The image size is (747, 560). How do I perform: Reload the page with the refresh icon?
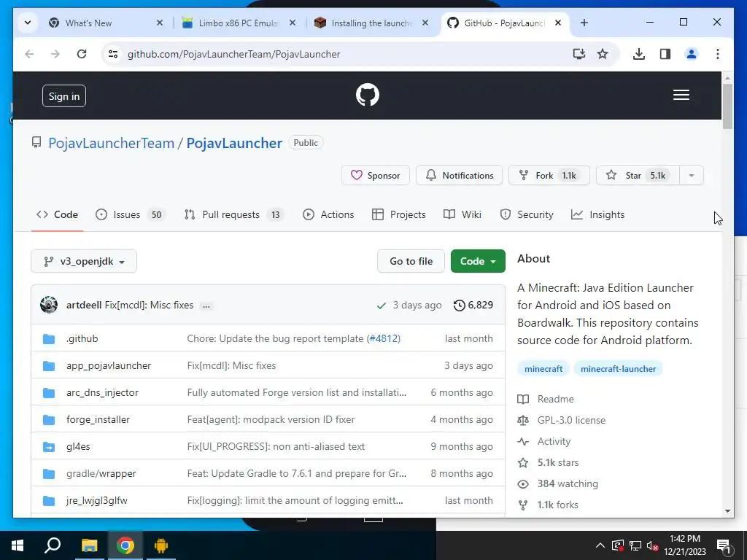click(82, 54)
